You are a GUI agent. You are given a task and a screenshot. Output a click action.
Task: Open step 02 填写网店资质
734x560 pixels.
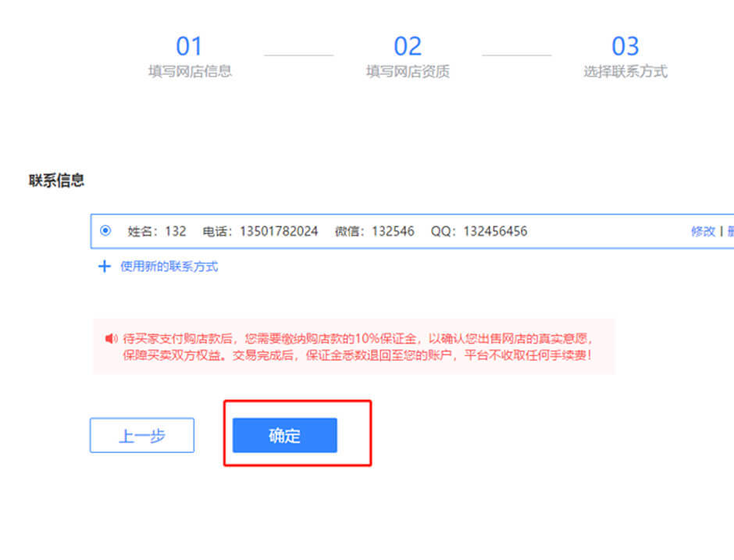pyautogui.click(x=408, y=57)
